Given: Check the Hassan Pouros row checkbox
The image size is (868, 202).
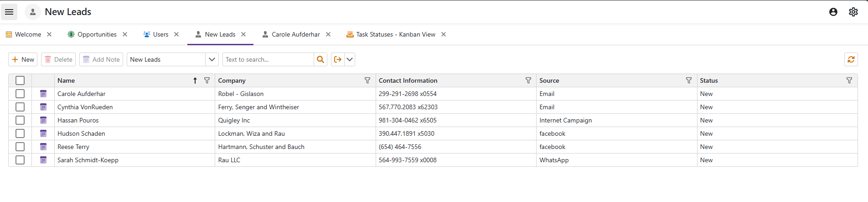Looking at the screenshot, I should (20, 120).
